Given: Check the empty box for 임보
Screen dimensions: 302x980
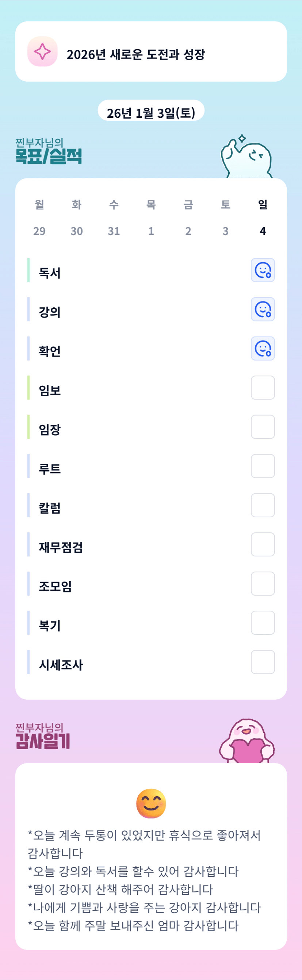Looking at the screenshot, I should (x=263, y=388).
